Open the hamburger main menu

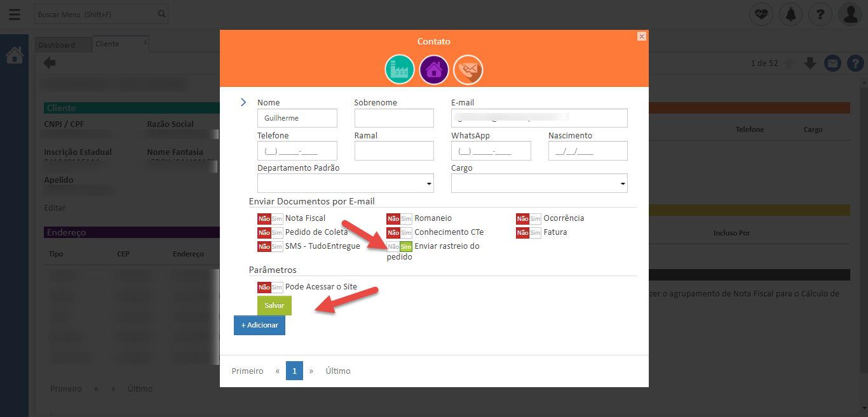coord(14,14)
